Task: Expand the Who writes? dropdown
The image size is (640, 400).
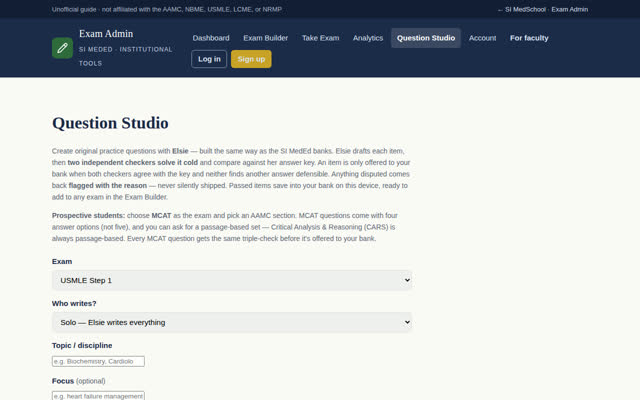Action: click(x=232, y=322)
